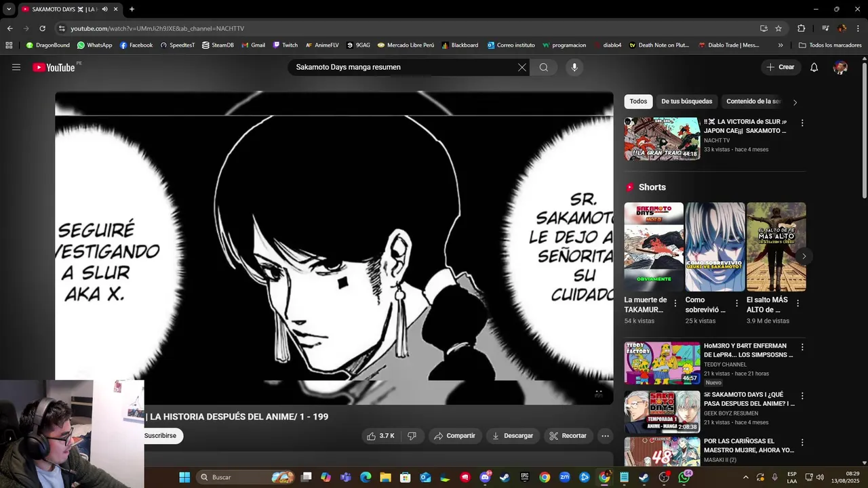Mute the tab via speaker icon
Viewport: 868px width, 488px height.
pyautogui.click(x=104, y=9)
